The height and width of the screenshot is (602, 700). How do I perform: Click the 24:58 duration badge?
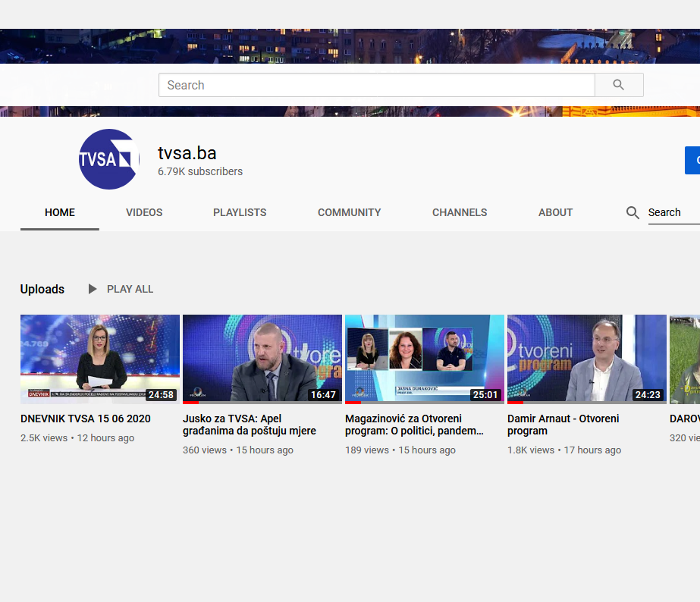pyautogui.click(x=162, y=395)
